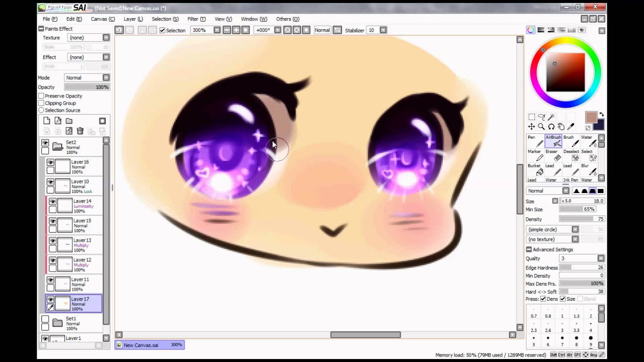Activate the move tool

[x=531, y=127]
